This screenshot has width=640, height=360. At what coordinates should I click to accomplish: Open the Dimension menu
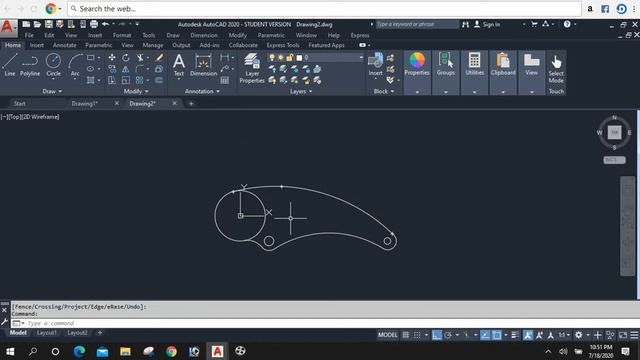[204, 36]
